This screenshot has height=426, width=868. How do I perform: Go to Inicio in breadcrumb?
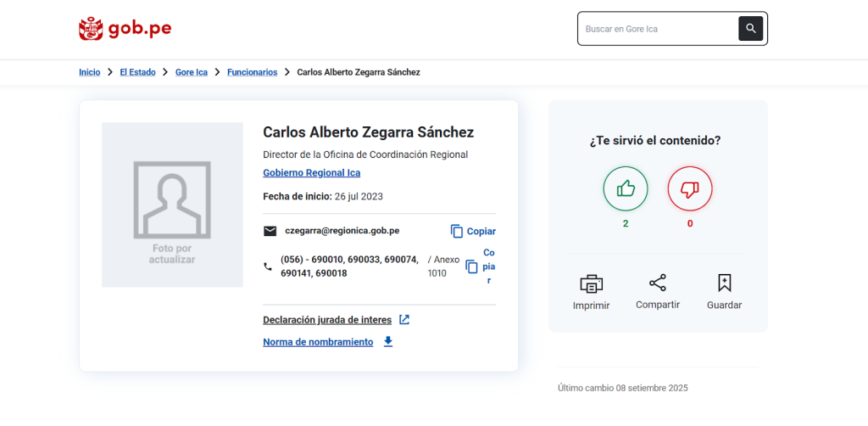(x=89, y=72)
